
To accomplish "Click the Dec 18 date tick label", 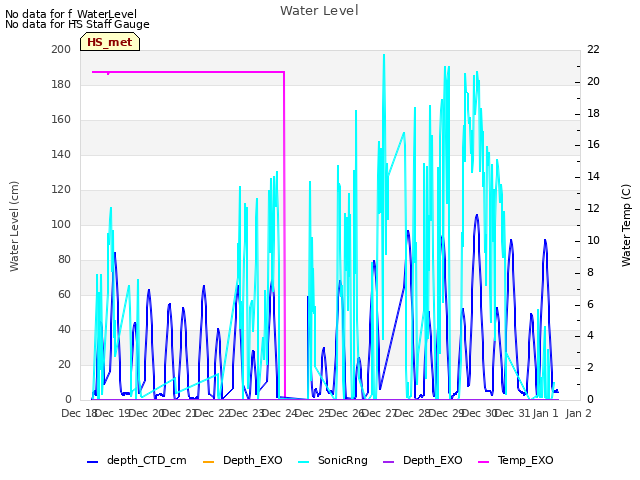I will point(79,413).
